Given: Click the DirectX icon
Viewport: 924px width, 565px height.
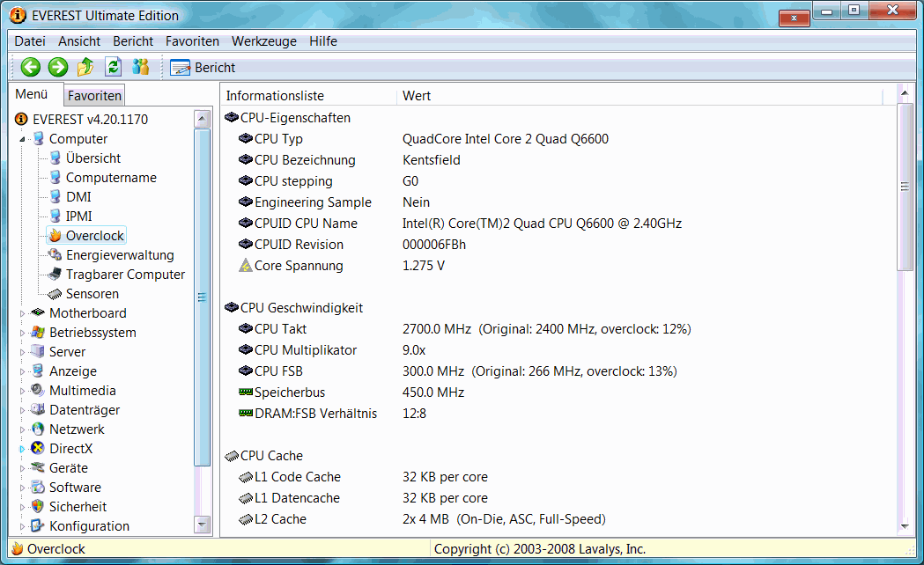Looking at the screenshot, I should click(38, 449).
